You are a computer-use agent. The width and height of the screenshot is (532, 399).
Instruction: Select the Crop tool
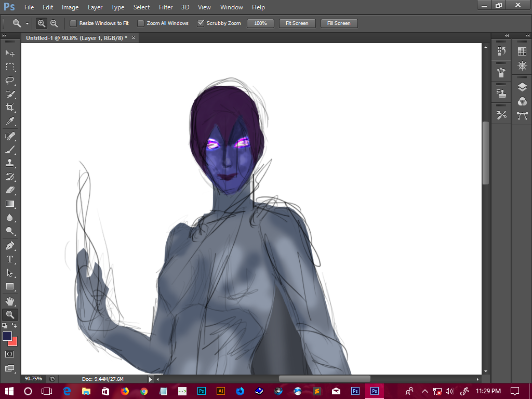[x=10, y=108]
